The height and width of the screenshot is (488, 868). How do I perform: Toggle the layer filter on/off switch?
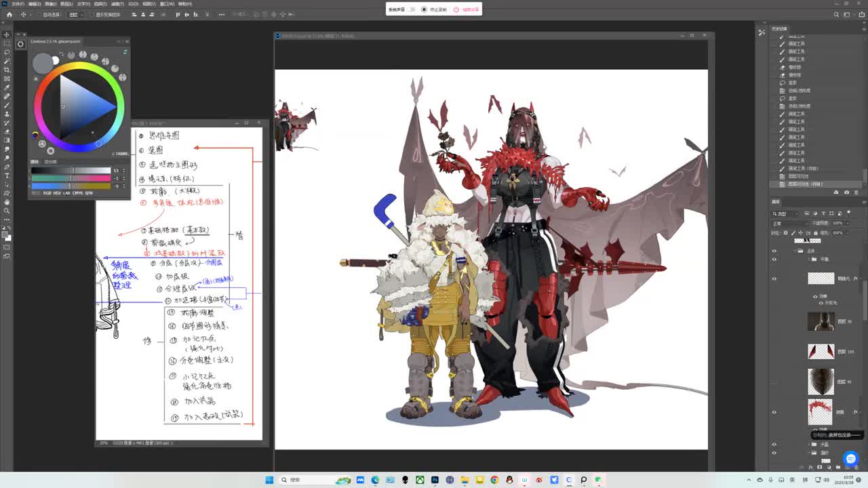point(849,213)
